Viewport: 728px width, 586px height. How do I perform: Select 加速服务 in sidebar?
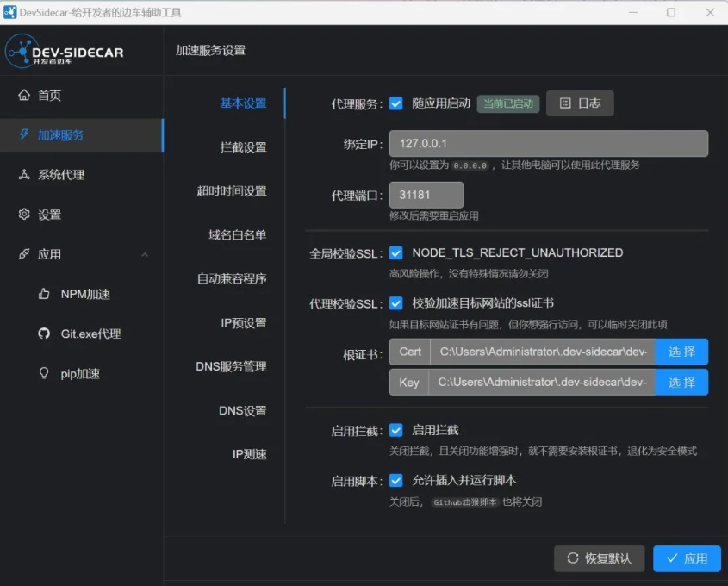pos(82,134)
